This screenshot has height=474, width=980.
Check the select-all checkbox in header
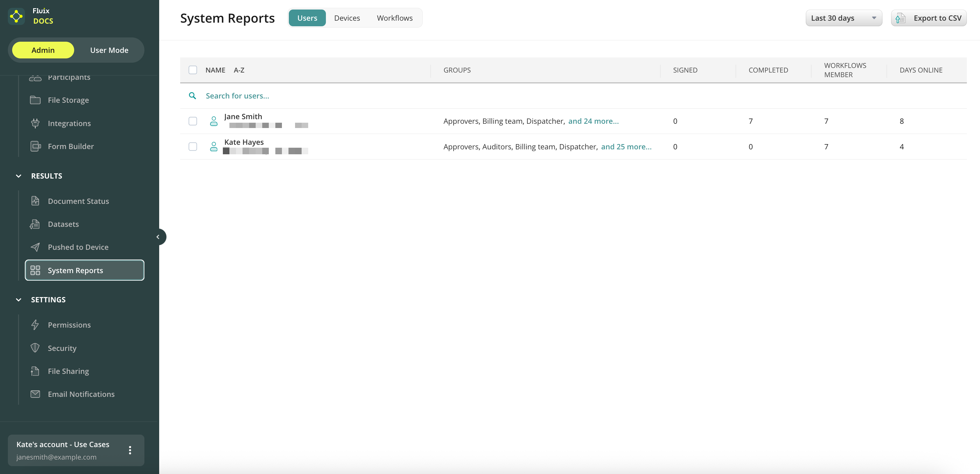(193, 70)
